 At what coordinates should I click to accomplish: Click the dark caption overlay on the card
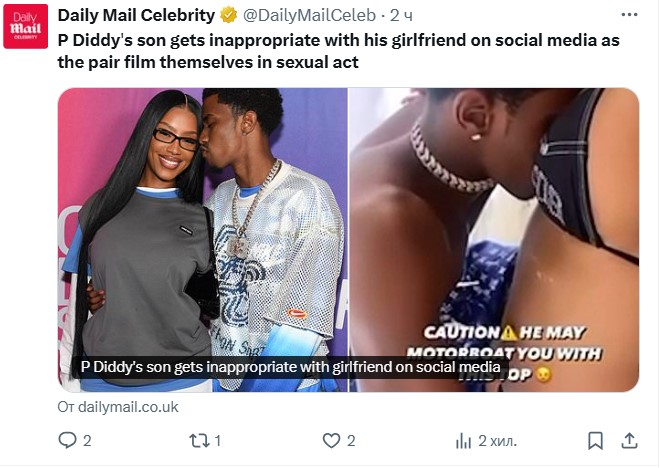pos(290,367)
